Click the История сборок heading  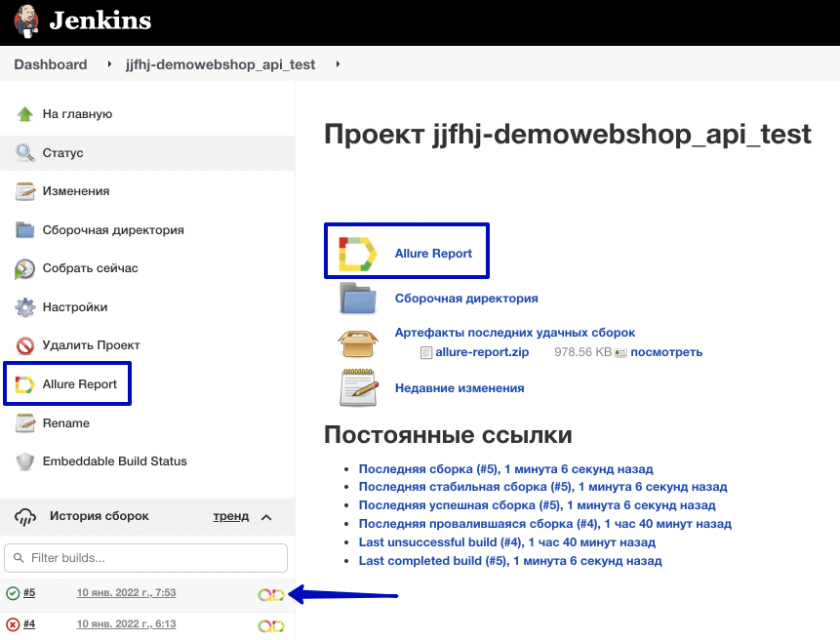[100, 516]
